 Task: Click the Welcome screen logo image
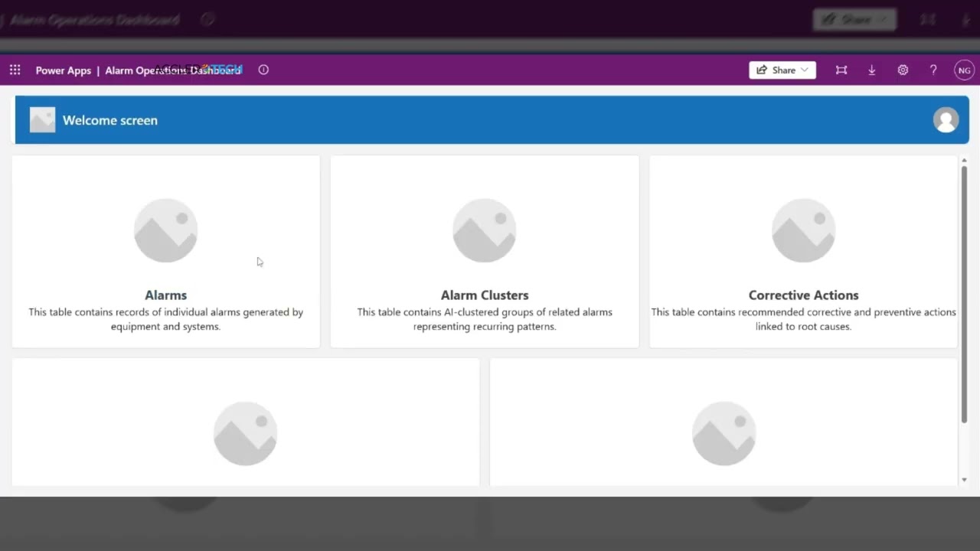(x=42, y=120)
